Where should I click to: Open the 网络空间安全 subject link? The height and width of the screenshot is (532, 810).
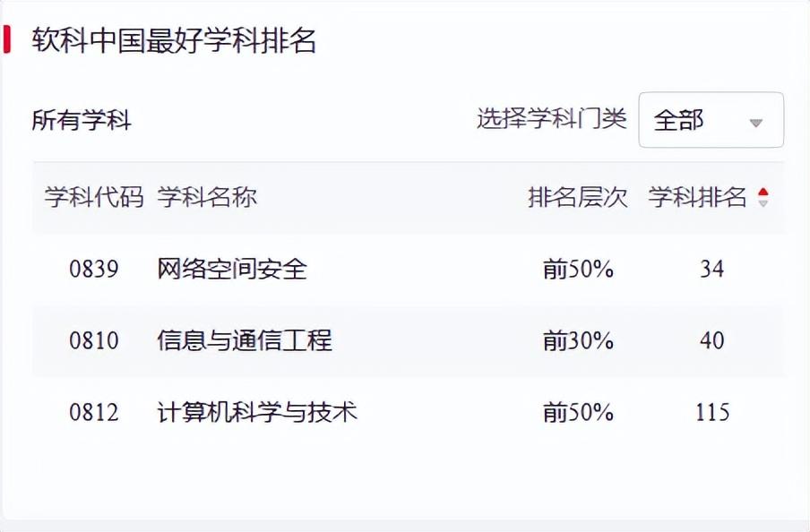pos(232,269)
